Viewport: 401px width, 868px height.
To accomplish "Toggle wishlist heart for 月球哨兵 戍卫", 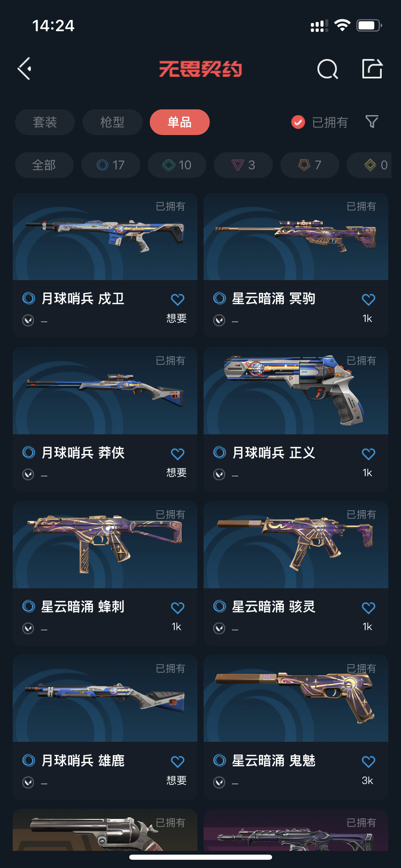I will pyautogui.click(x=177, y=299).
